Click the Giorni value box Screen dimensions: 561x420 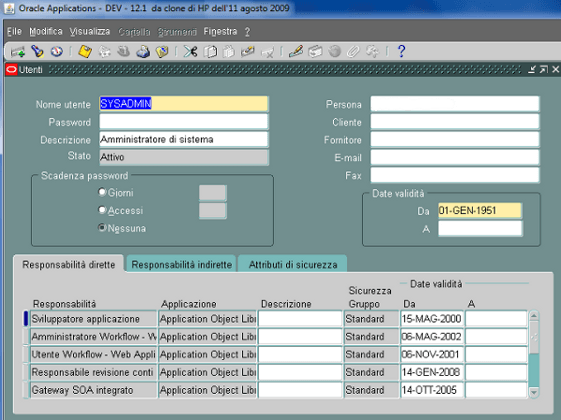tap(213, 193)
